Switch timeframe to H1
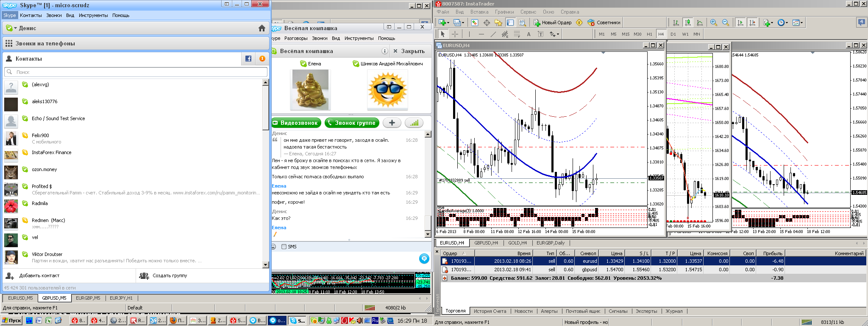The height and width of the screenshot is (326, 868). (649, 34)
